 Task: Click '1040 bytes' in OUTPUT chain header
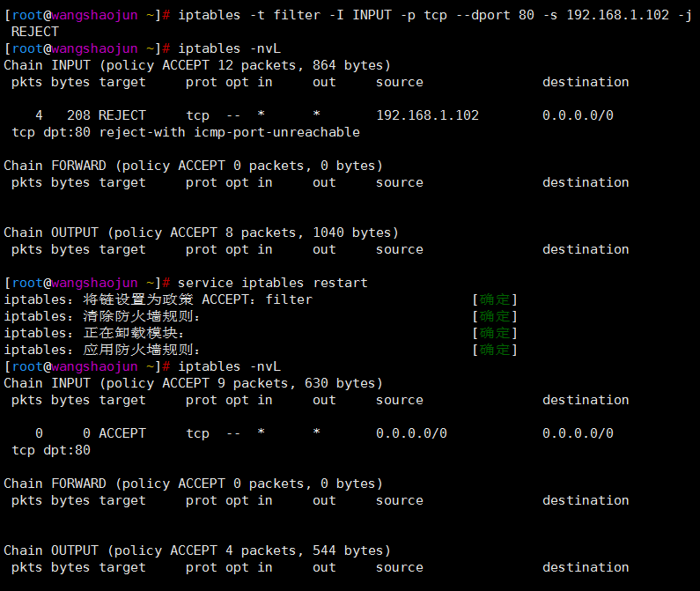coord(352,233)
